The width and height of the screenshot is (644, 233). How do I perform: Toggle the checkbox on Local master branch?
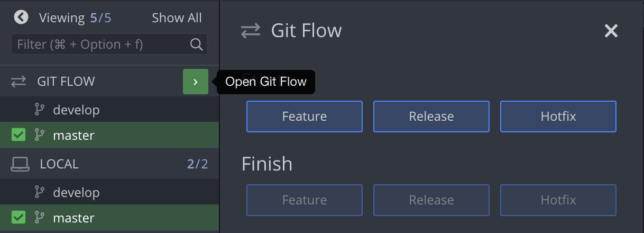[19, 218]
